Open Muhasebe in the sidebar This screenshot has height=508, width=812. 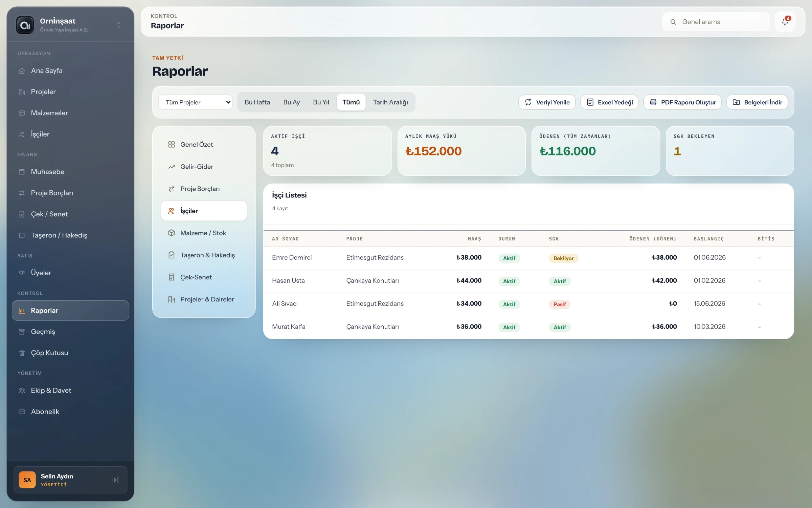pos(70,172)
